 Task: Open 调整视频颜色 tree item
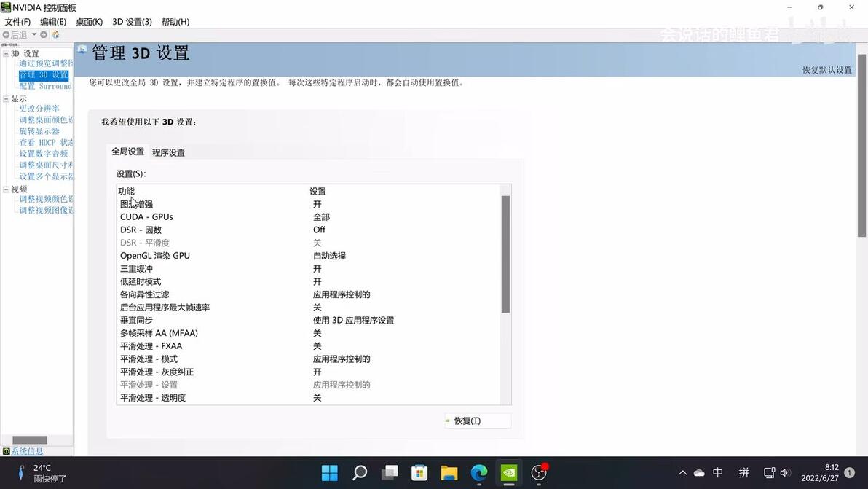coord(46,199)
